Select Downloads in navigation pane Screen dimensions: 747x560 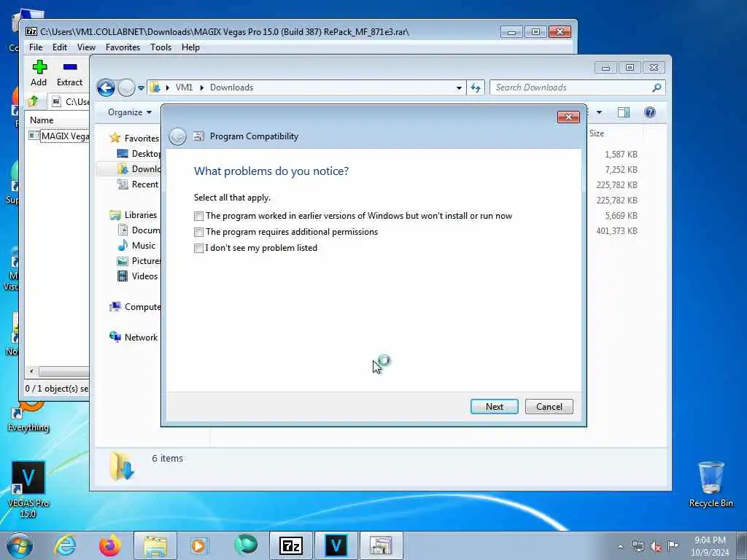tap(139, 169)
